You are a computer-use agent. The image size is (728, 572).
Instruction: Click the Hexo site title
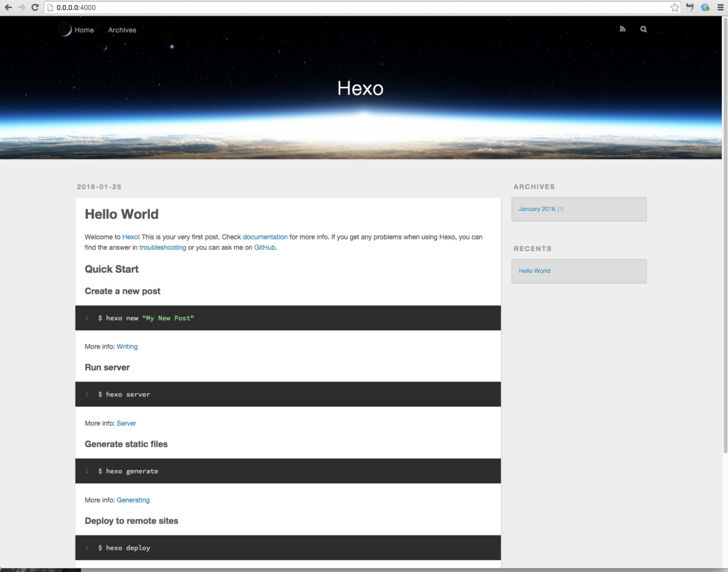tap(360, 88)
